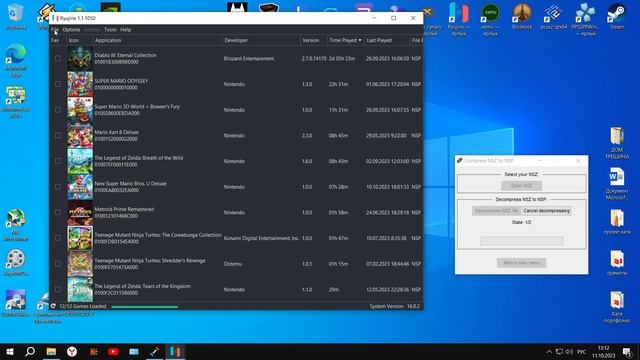This screenshot has width=640, height=360.
Task: Open the Word document desktop icon
Action: 617,184
